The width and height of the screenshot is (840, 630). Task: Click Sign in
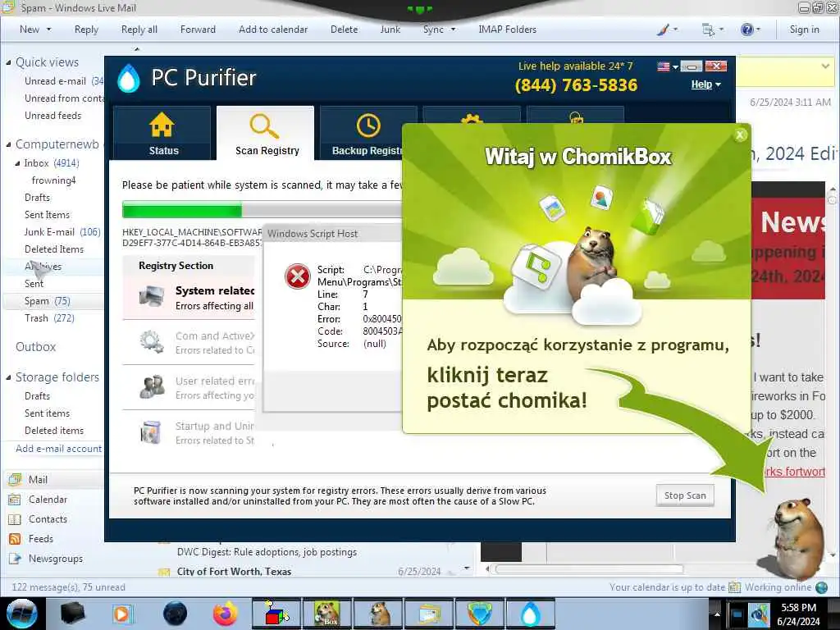(x=804, y=30)
